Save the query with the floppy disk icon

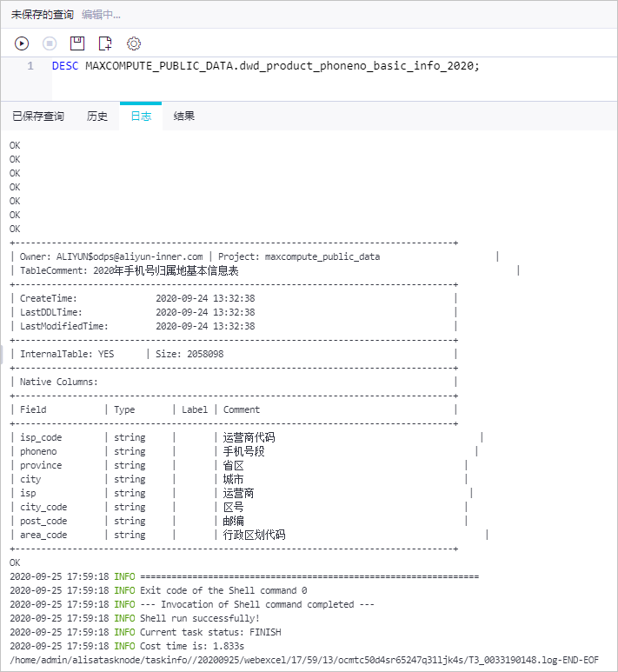77,43
